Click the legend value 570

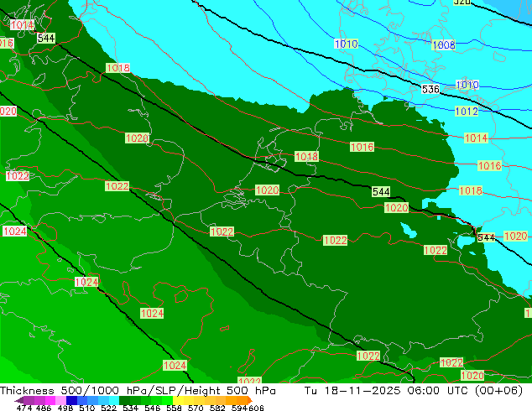click(x=196, y=408)
